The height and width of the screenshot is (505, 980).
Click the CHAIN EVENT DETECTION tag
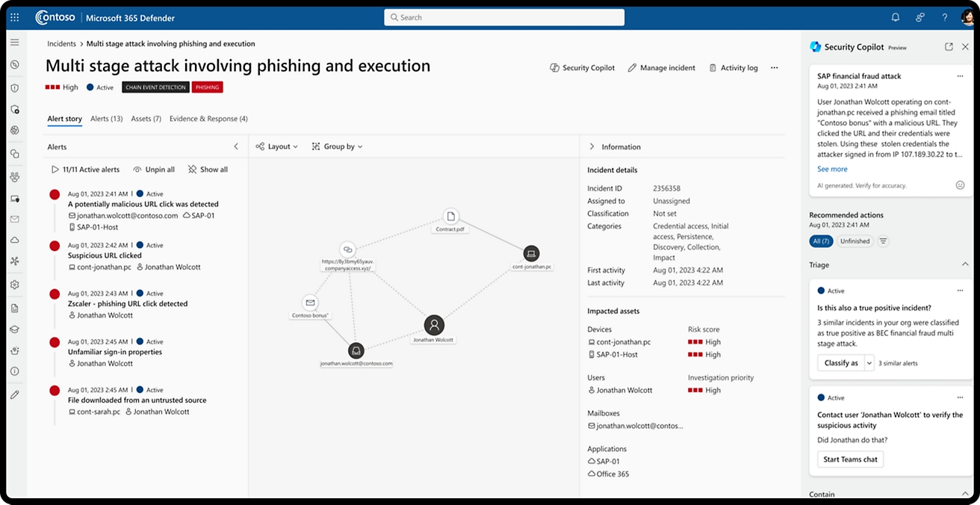pos(155,87)
